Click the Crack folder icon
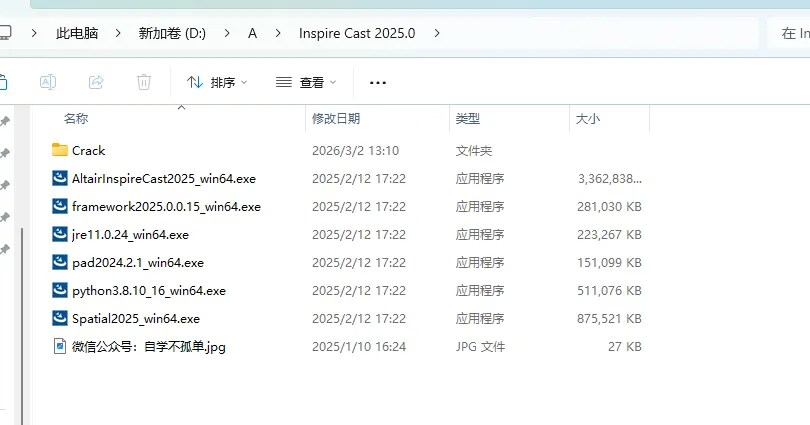This screenshot has width=810, height=425. click(60, 150)
